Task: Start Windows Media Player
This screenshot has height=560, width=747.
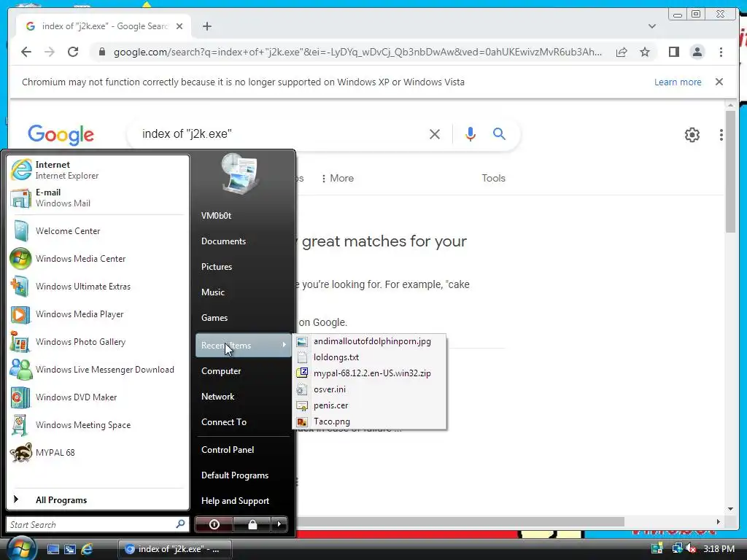Action: click(98, 314)
